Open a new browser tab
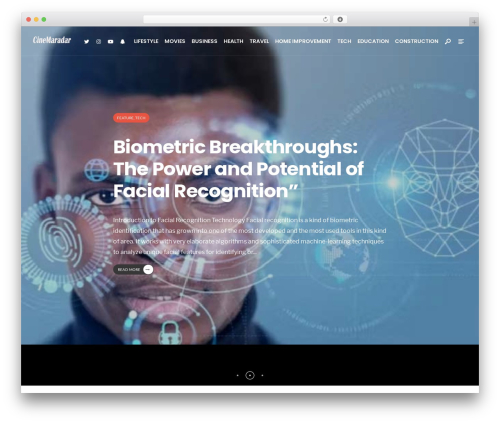This screenshot has height=423, width=500. 474,22
